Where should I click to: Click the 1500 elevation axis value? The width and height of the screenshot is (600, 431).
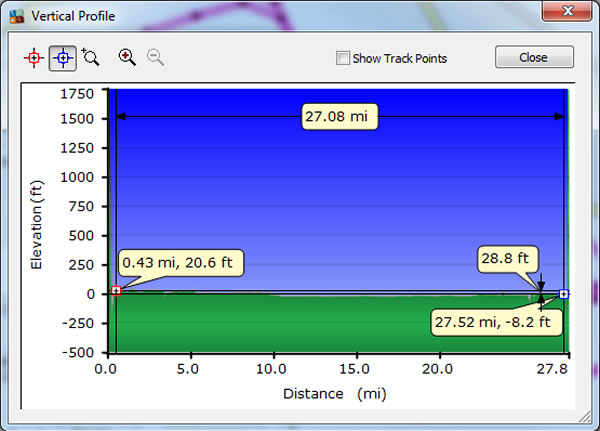tap(77, 119)
